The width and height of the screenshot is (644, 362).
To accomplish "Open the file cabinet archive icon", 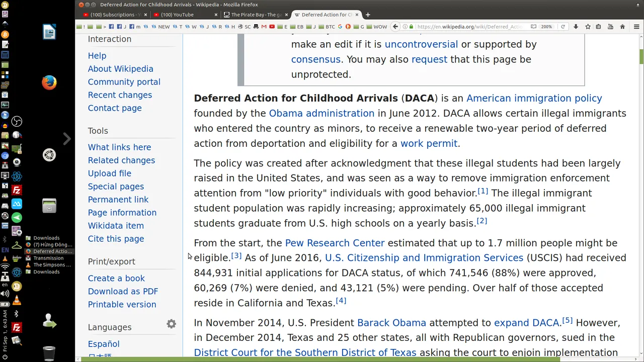I will 49,206.
